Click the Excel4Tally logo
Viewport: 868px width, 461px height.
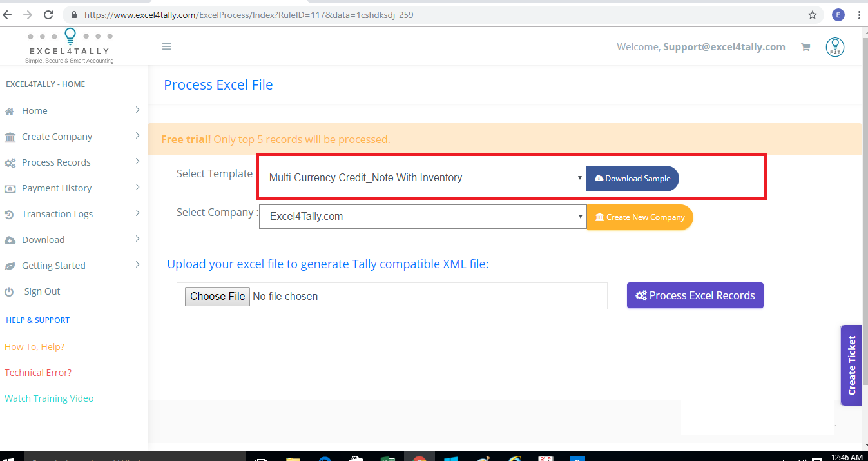point(70,46)
